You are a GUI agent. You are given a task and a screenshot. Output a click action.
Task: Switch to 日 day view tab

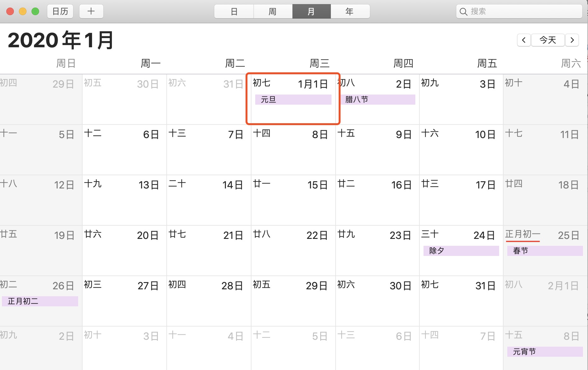click(x=234, y=12)
